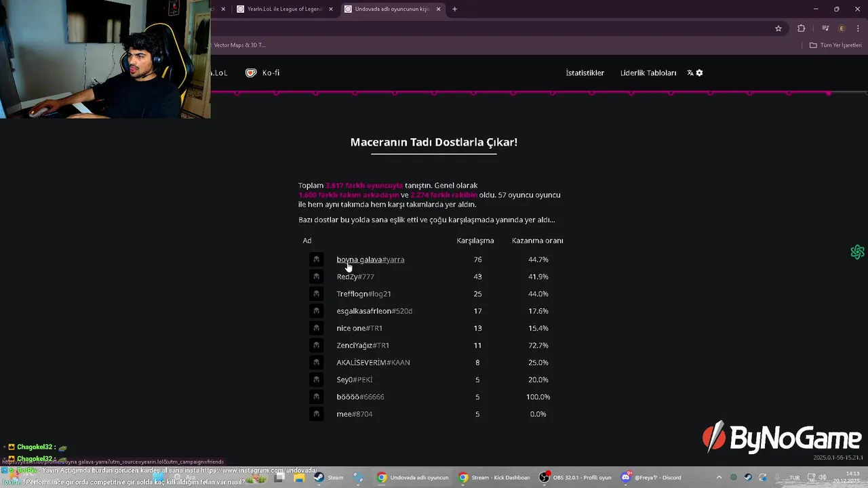This screenshot has height=488, width=868.
Task: Open Discord @Freya window from taskbar
Action: (652, 477)
